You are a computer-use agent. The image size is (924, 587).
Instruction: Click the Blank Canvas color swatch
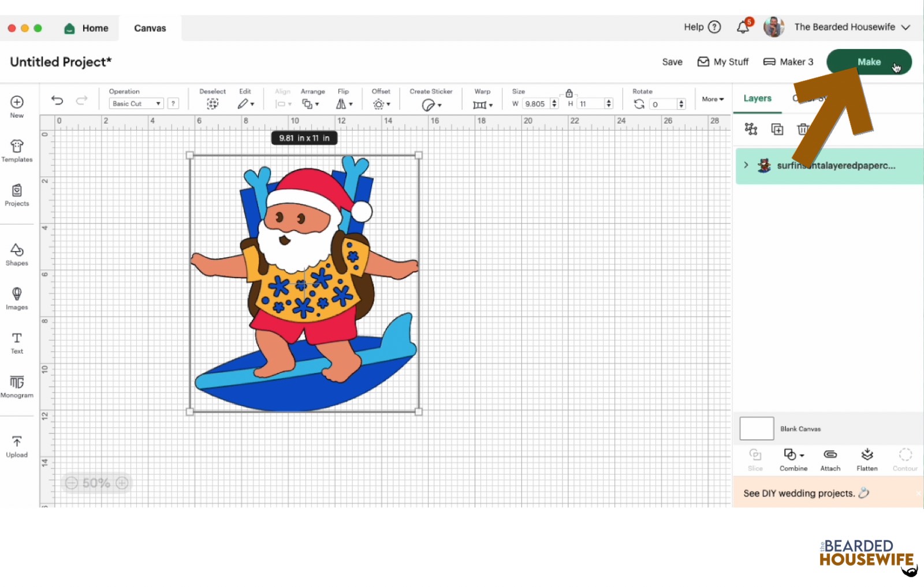pyautogui.click(x=757, y=429)
